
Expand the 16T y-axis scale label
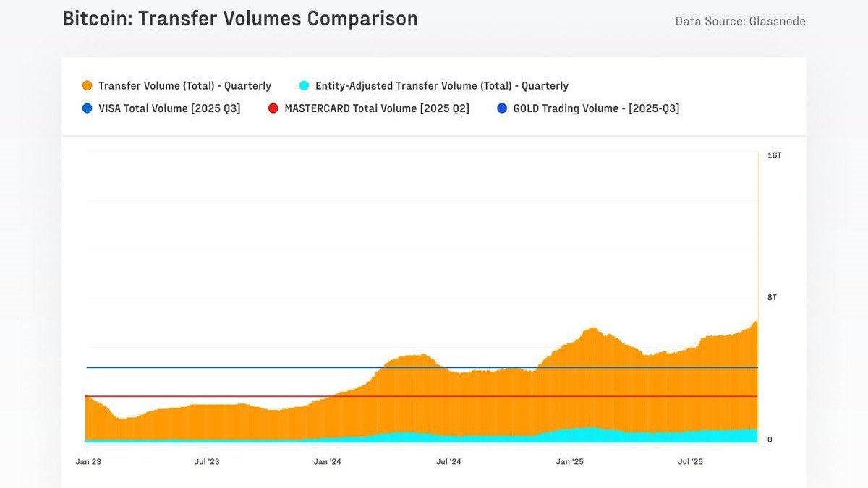pyautogui.click(x=773, y=154)
